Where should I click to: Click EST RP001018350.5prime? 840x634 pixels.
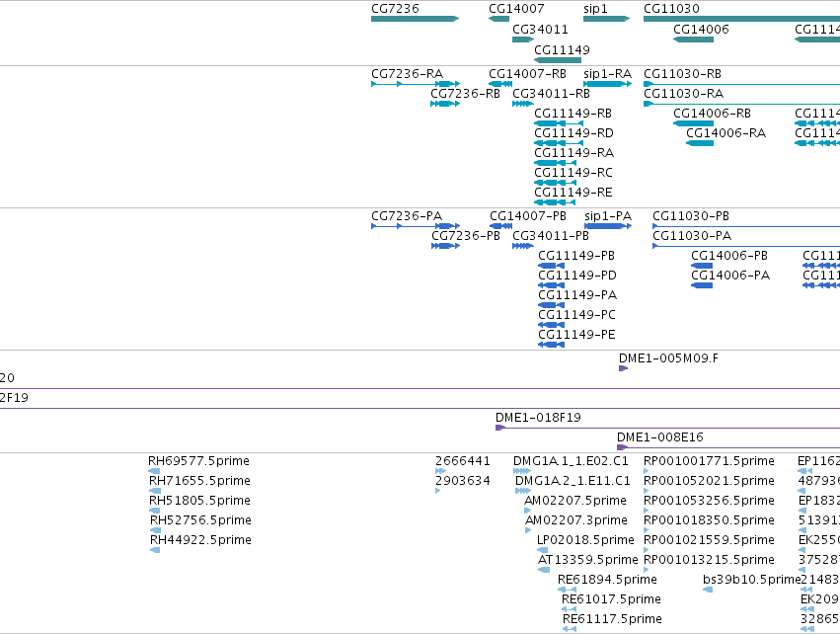click(647, 530)
